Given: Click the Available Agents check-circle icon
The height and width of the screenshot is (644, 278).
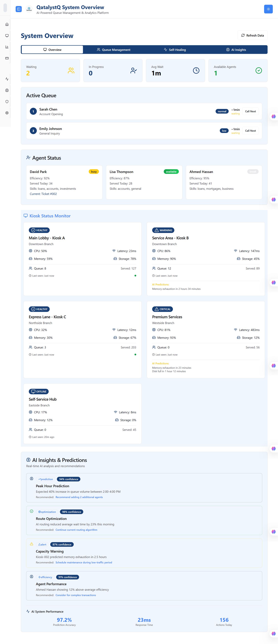Looking at the screenshot, I should pos(259,70).
